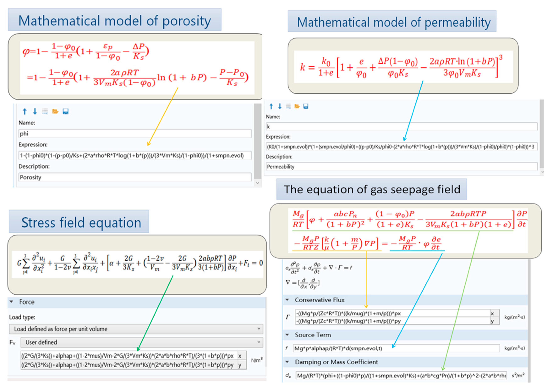This screenshot has height=392, width=553.
Task: Click Move Down arrow in Porosity variable panel
Action: pyautogui.click(x=35, y=111)
